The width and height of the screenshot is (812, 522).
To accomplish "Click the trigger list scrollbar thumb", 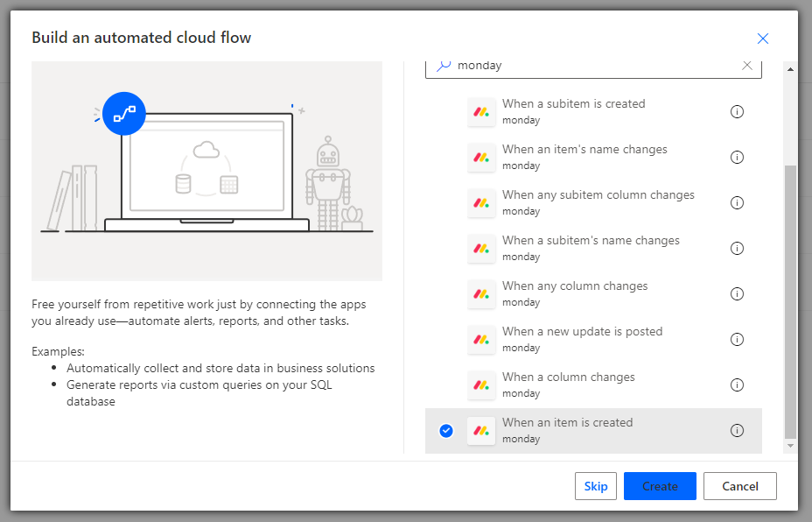I will tap(790, 302).
